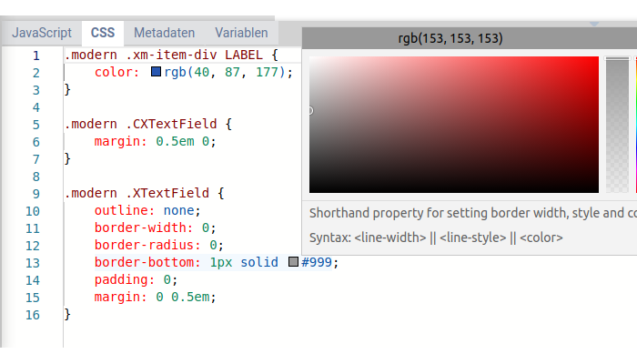This screenshot has height=364, width=637.
Task: Click the gray #999 color swatch
Action: (293, 262)
